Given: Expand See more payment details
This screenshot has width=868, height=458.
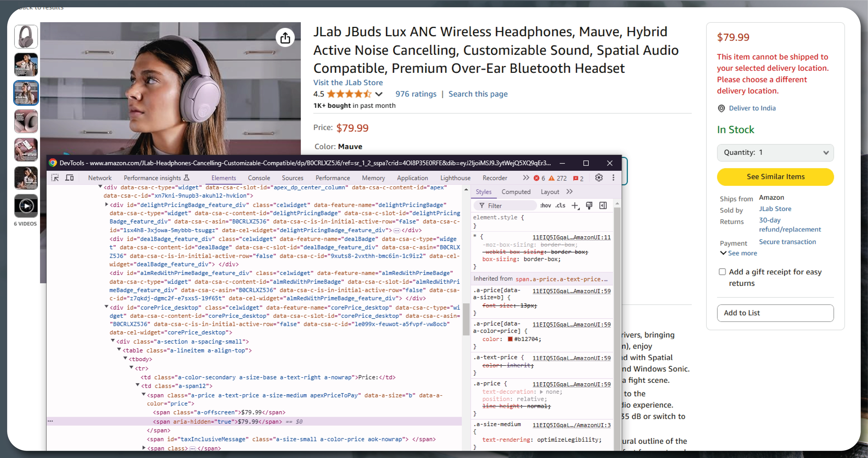Looking at the screenshot, I should [x=739, y=253].
